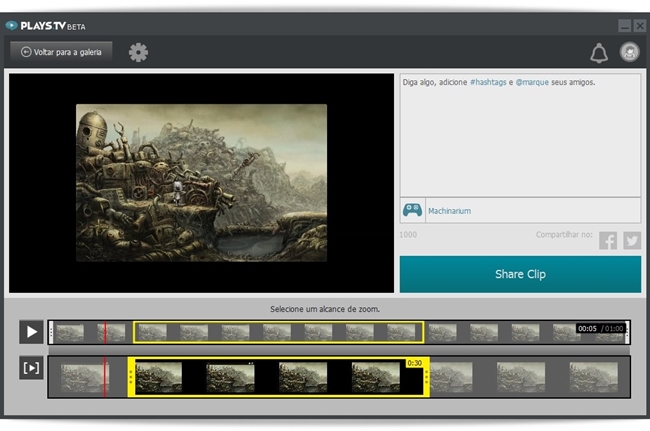Click the Plays.tv logo in title bar

46,25
